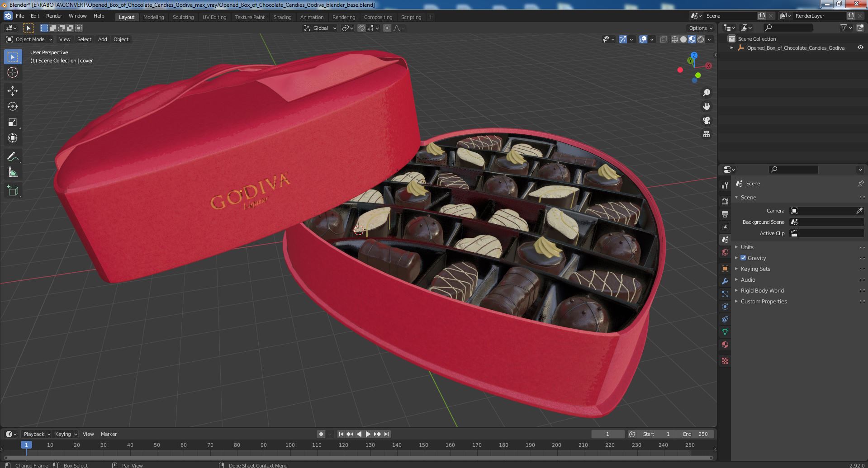Toggle camera view icon in viewport
The height and width of the screenshot is (468, 868).
[x=707, y=120]
